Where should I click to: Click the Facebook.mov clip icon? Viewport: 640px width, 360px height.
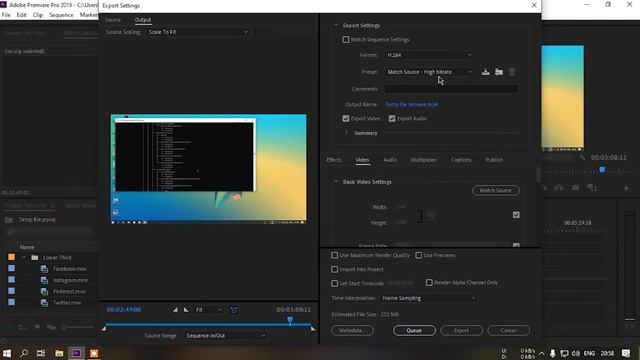[x=44, y=269]
